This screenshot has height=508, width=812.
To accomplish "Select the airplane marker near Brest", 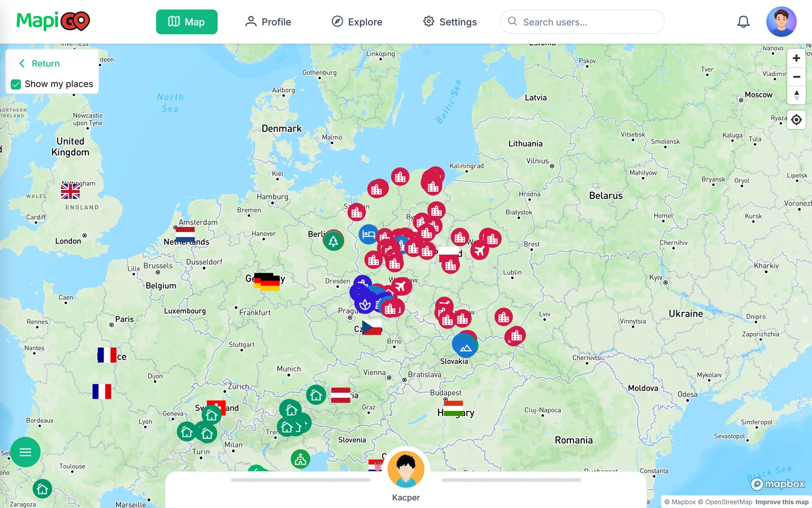I will (x=479, y=250).
